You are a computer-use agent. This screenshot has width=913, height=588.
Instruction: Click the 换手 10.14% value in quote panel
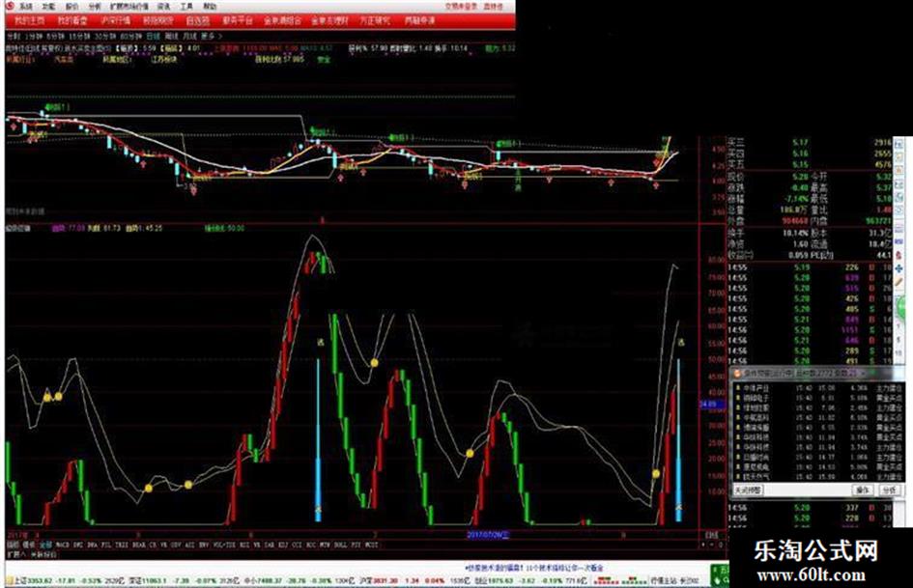click(x=794, y=233)
